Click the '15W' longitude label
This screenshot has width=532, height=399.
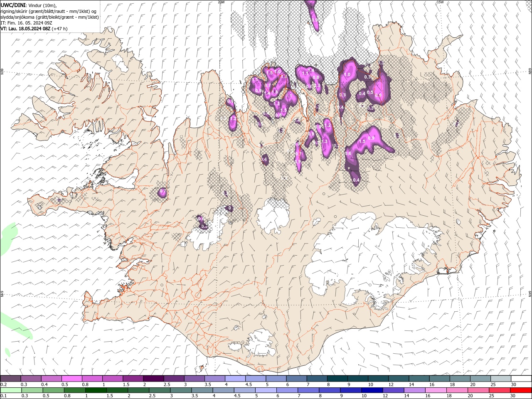coord(440,2)
